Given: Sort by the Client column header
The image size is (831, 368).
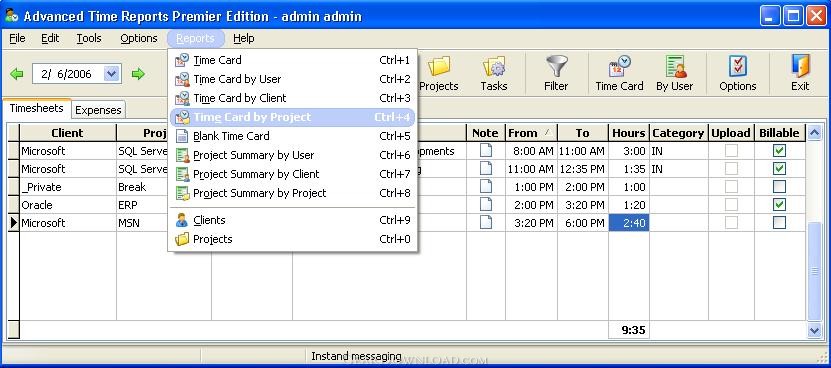Looking at the screenshot, I should tap(67, 133).
